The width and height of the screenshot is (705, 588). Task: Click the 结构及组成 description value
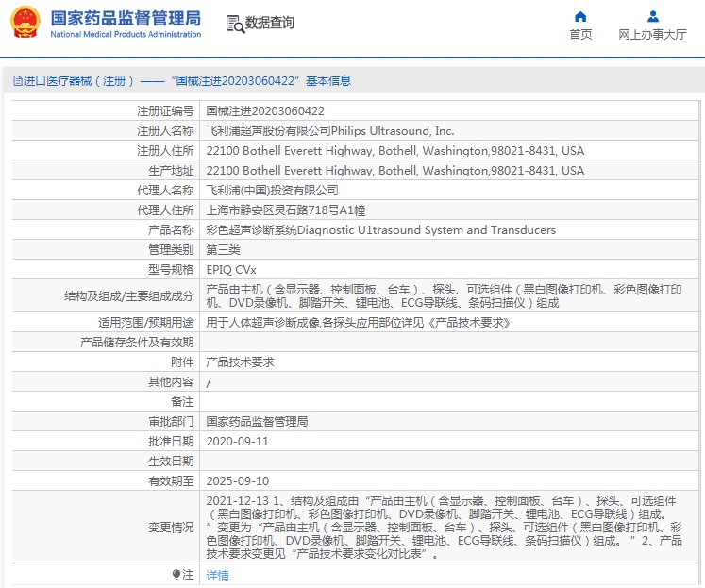[x=444, y=295]
